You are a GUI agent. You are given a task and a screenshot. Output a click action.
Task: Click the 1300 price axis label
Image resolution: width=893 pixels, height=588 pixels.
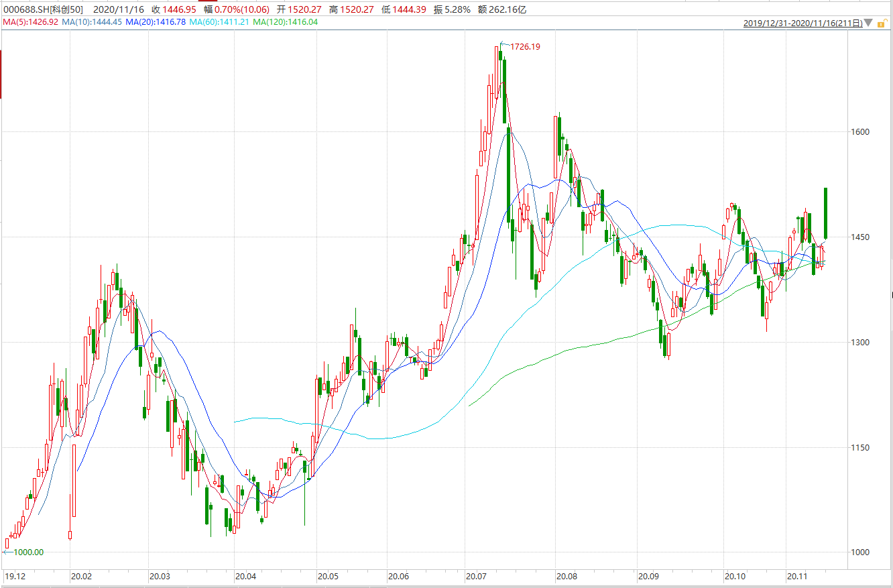tap(860, 342)
